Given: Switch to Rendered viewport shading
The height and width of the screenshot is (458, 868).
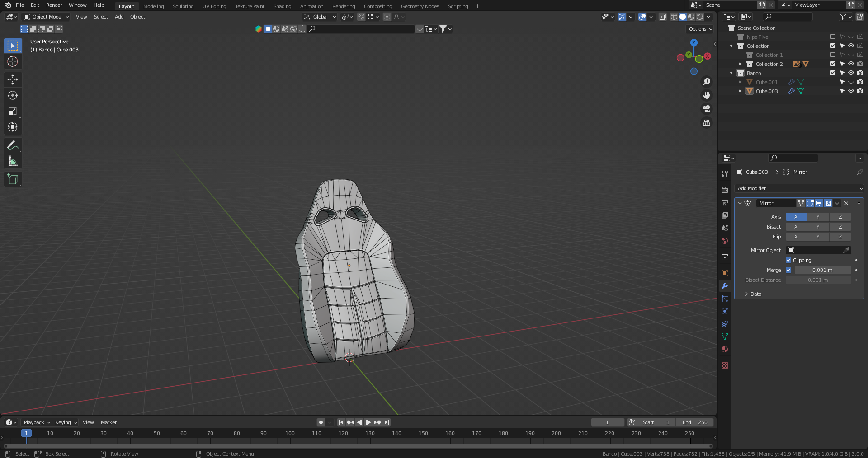Looking at the screenshot, I should (700, 17).
